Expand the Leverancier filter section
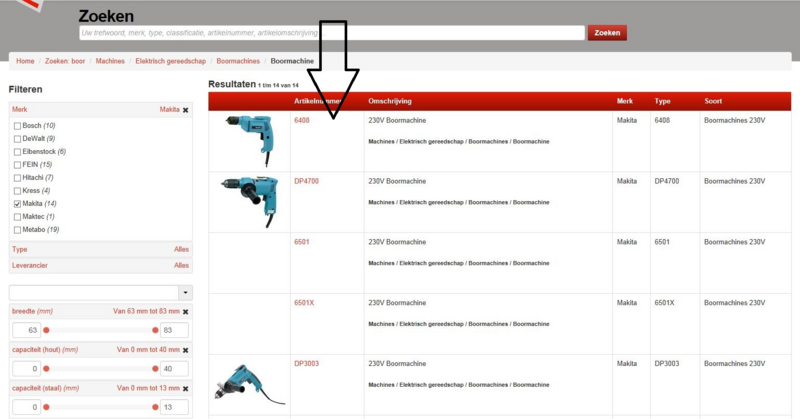Image resolution: width=800 pixels, height=419 pixels. point(101,265)
